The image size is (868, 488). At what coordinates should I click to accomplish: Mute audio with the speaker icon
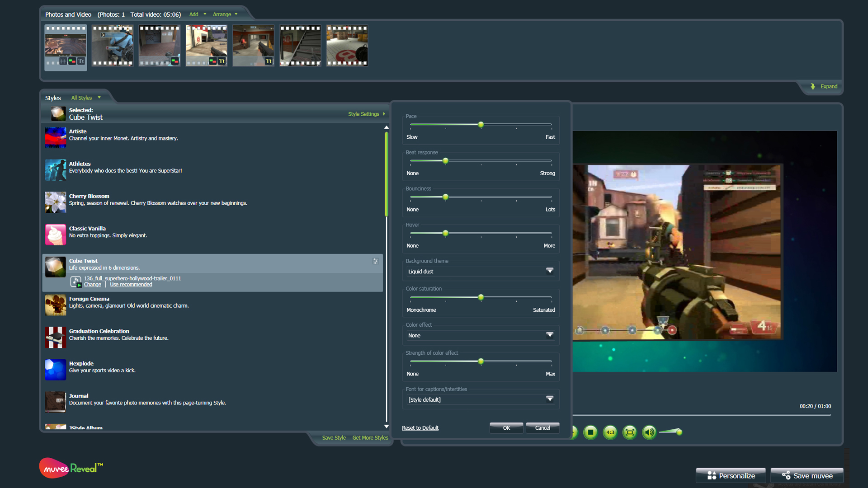point(649,432)
